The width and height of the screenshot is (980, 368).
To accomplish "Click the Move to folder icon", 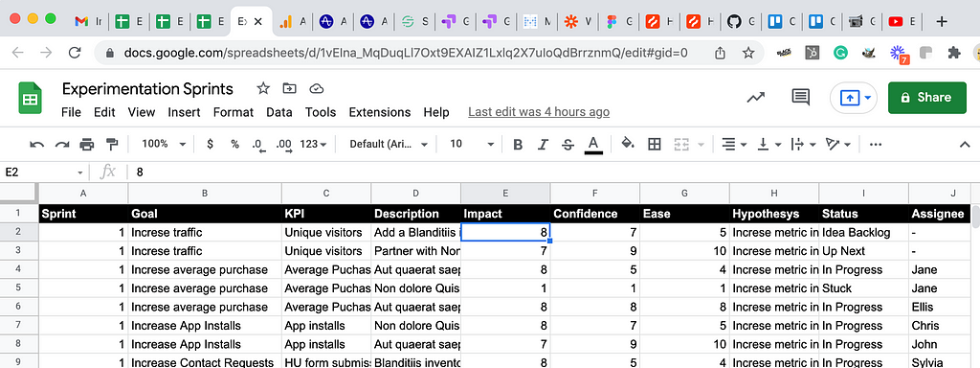I will 289,88.
